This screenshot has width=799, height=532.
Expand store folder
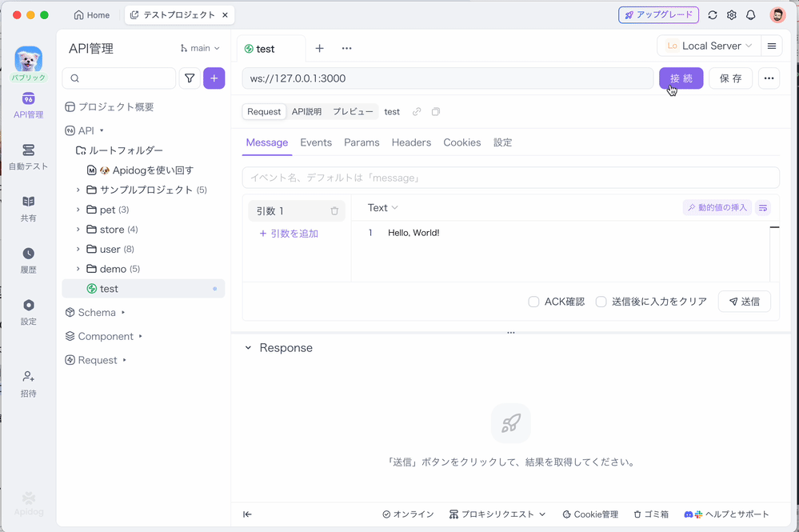(78, 230)
